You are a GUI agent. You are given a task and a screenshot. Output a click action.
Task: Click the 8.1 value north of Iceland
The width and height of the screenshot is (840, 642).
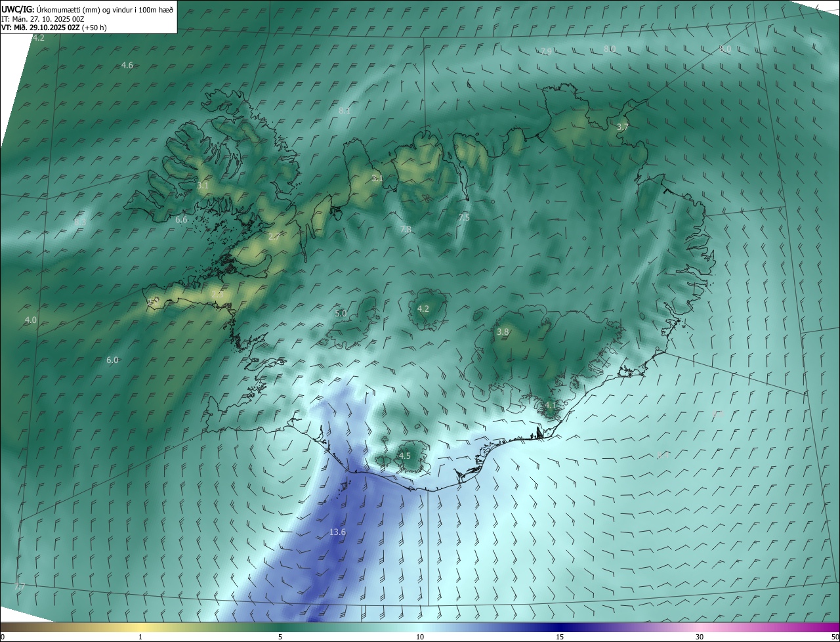click(345, 111)
